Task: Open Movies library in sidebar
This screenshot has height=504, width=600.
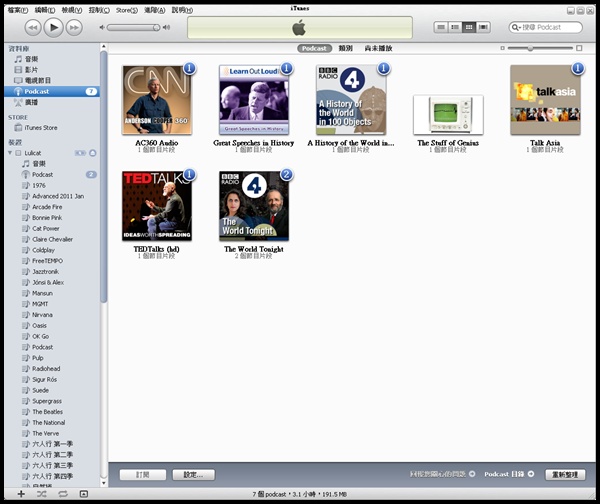Action: click(x=52, y=70)
